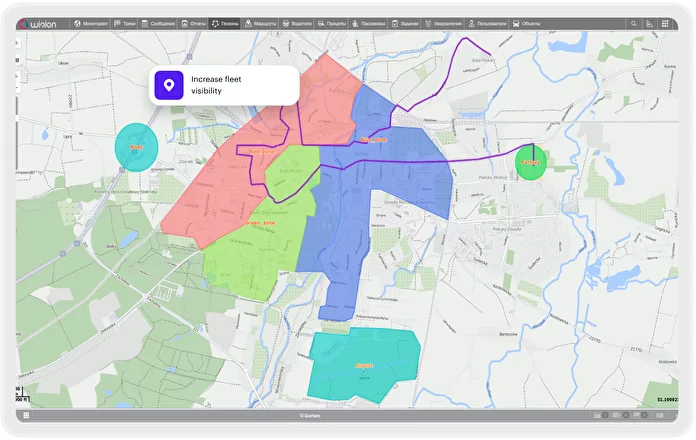Open the Users tab
Viewport: 696px width, 440px height.
pos(487,23)
